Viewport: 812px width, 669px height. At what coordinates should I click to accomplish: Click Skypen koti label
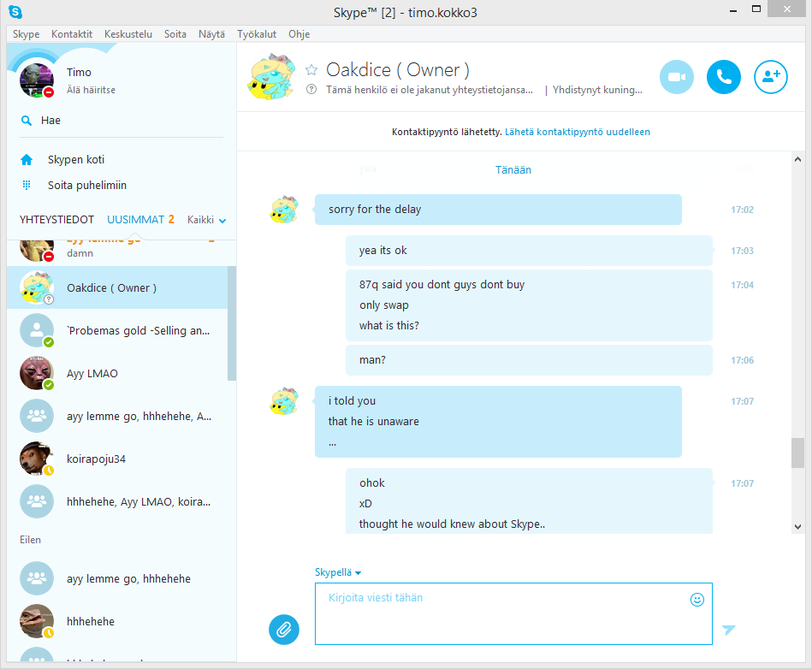pyautogui.click(x=76, y=159)
